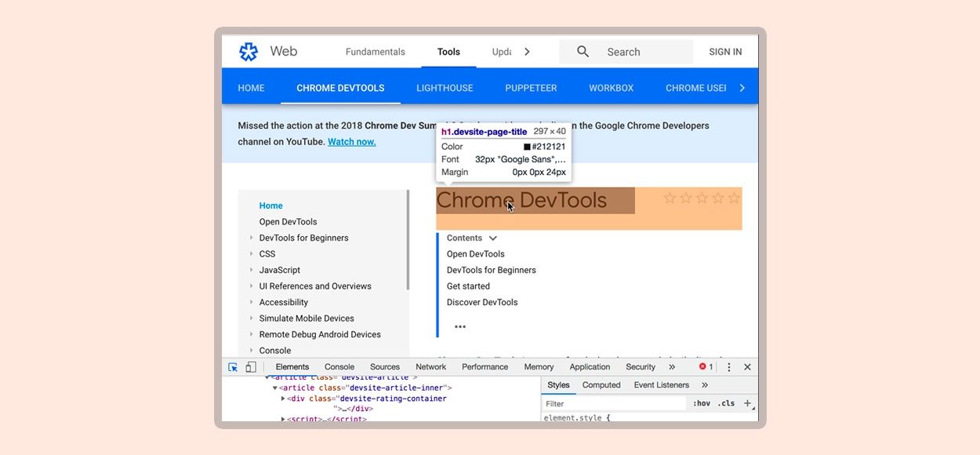Image resolution: width=980 pixels, height=455 pixels.
Task: Click the Chrome DevTools page heading
Action: coord(521,200)
